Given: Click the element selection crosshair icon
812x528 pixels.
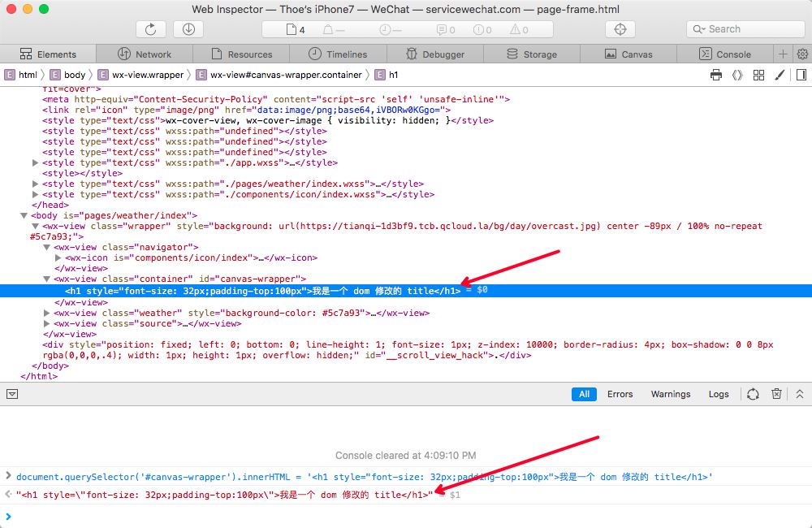Looking at the screenshot, I should (x=620, y=29).
